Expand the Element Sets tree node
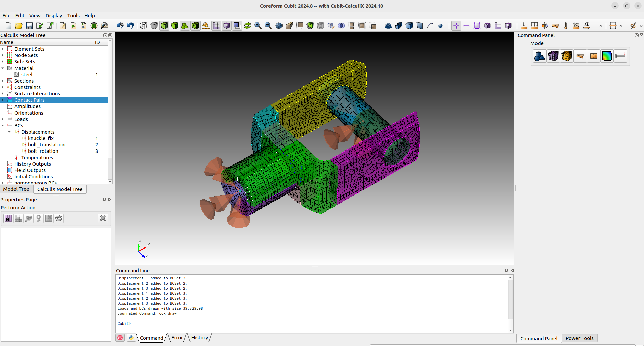This screenshot has height=346, width=644. pyautogui.click(x=3, y=49)
